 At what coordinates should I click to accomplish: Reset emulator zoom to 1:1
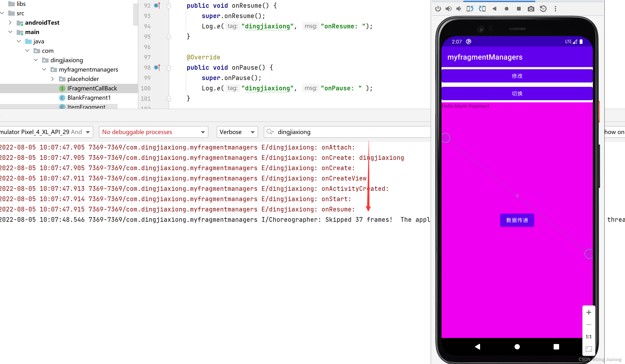tap(589, 337)
